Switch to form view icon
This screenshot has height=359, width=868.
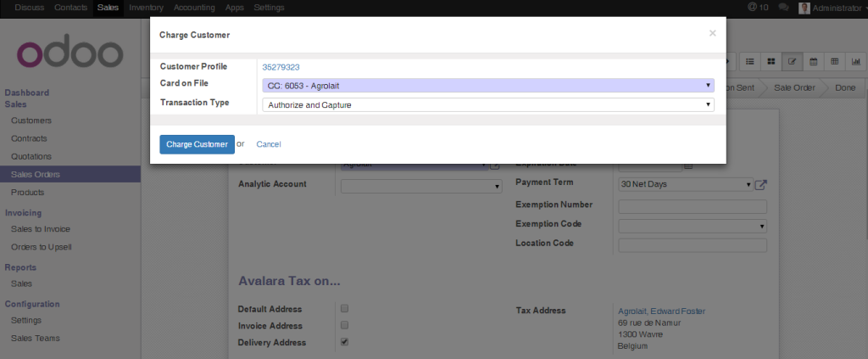[x=793, y=61]
